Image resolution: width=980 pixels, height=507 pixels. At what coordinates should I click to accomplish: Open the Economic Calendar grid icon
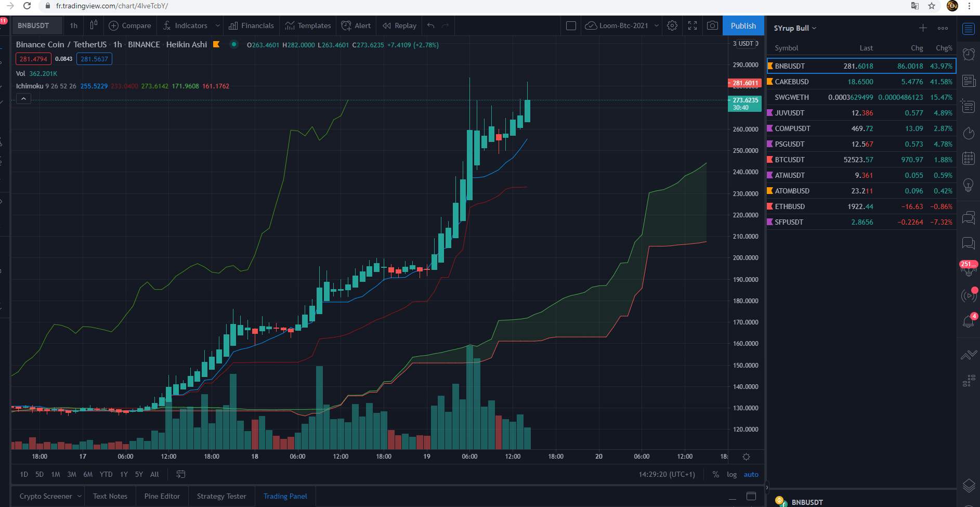[x=968, y=159]
